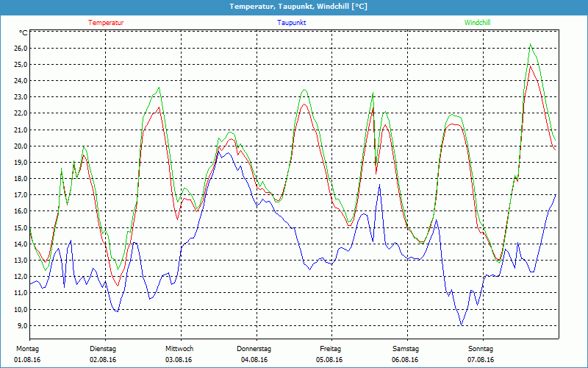Click the date 05.08.16
The image size is (588, 368).
point(329,360)
